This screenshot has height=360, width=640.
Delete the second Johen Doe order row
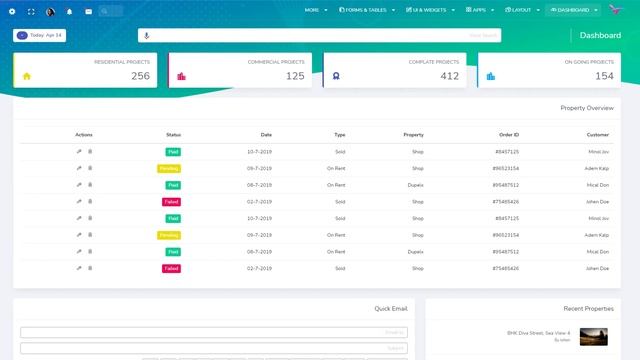(90, 268)
